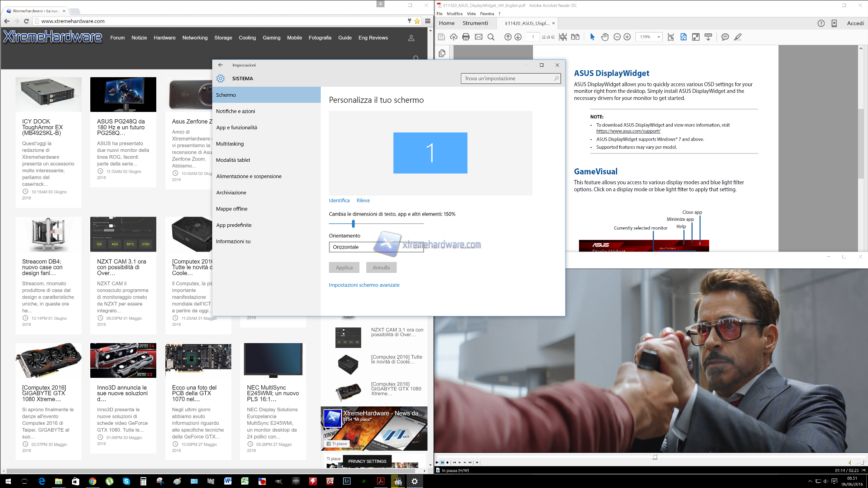Screen dimensions: 868x488
Task: Select the Hand pan tool in Acrobat
Action: (x=605, y=37)
